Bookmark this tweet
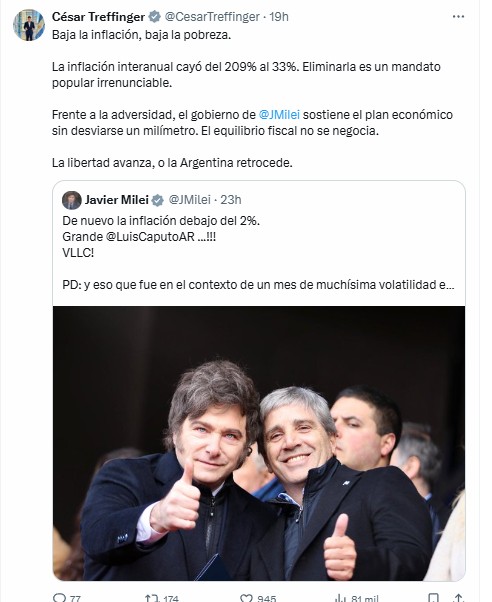 pyautogui.click(x=433, y=598)
